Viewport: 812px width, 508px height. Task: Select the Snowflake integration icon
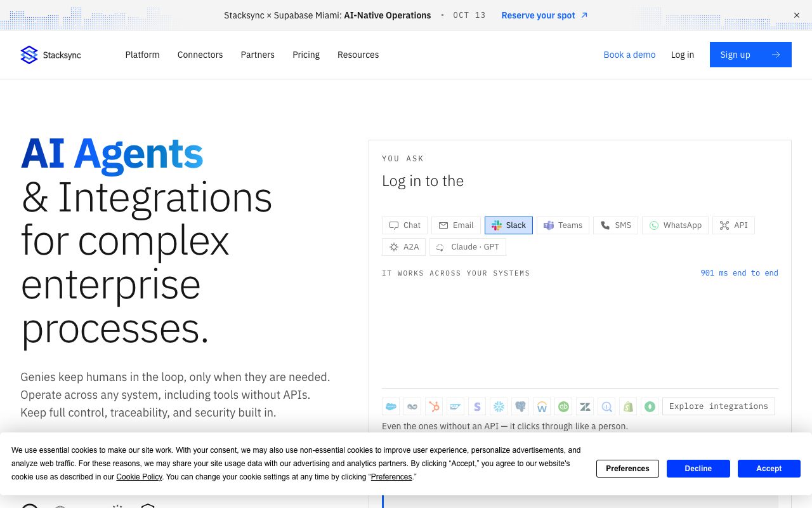[499, 406]
